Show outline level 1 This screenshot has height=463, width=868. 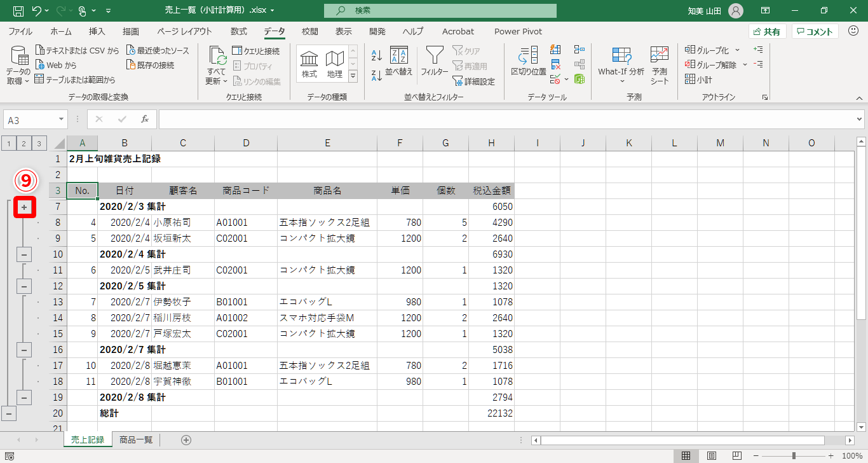[x=8, y=143]
